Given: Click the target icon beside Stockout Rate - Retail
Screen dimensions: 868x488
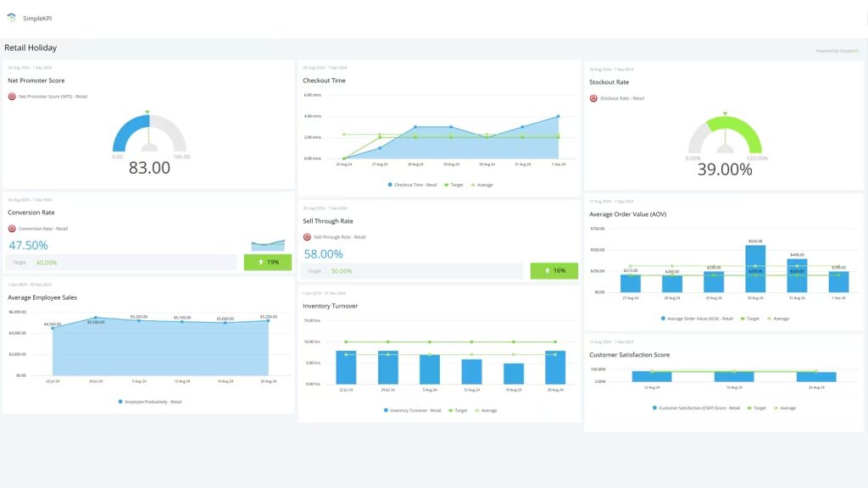Looking at the screenshot, I should pyautogui.click(x=593, y=98).
